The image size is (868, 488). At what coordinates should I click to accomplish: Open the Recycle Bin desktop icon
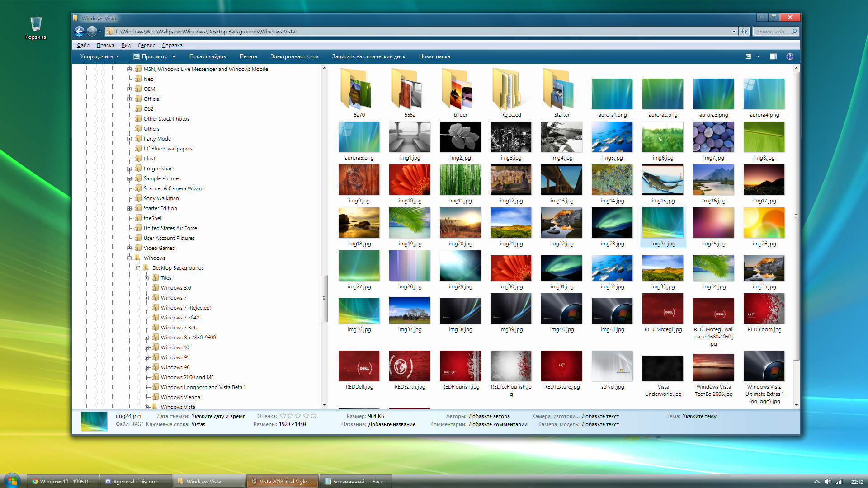pyautogui.click(x=36, y=28)
